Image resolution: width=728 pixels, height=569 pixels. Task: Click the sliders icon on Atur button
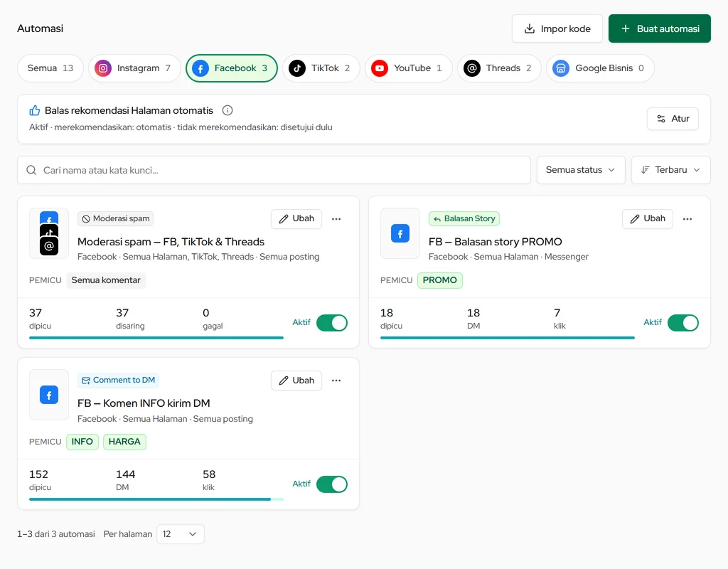pyautogui.click(x=661, y=119)
